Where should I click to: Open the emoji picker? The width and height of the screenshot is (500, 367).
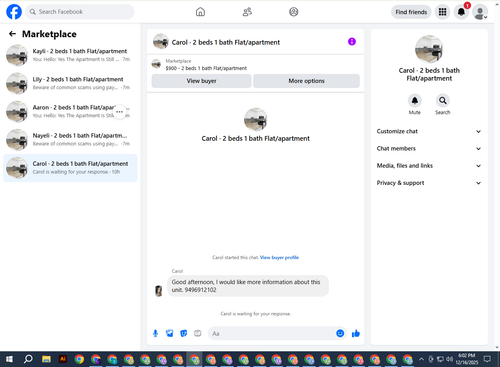point(340,333)
